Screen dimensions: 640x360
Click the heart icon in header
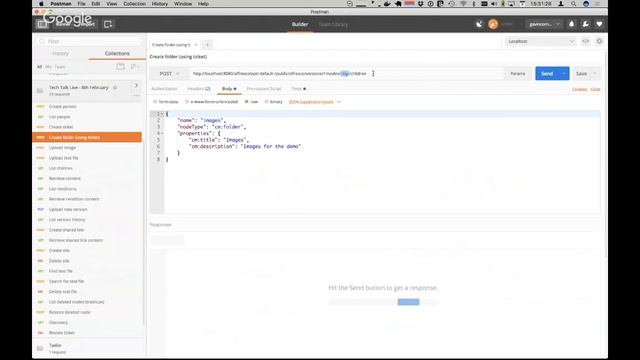coord(599,24)
